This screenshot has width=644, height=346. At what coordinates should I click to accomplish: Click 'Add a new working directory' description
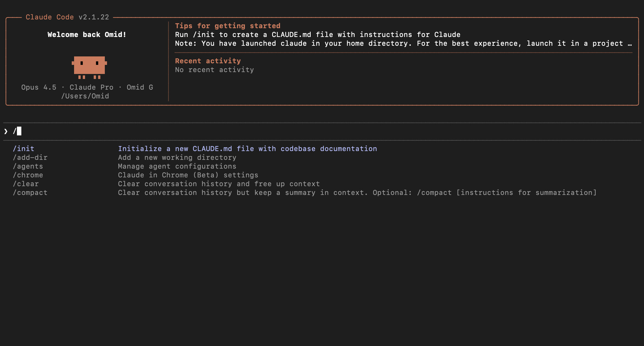[177, 157]
